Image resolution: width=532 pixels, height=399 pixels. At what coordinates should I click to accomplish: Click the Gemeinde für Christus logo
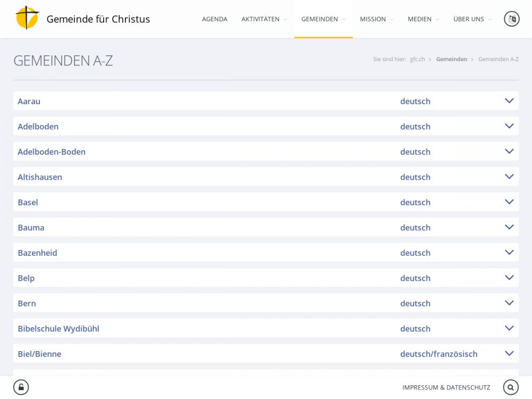click(28, 18)
